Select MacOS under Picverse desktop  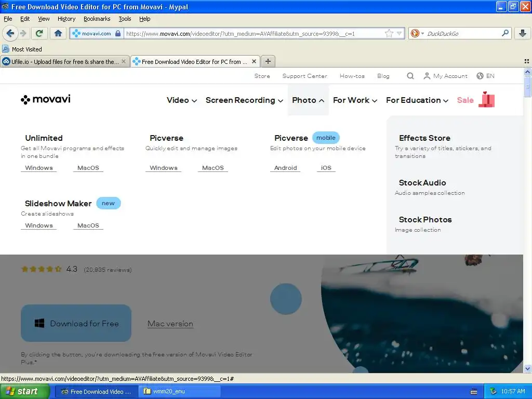[212, 168]
